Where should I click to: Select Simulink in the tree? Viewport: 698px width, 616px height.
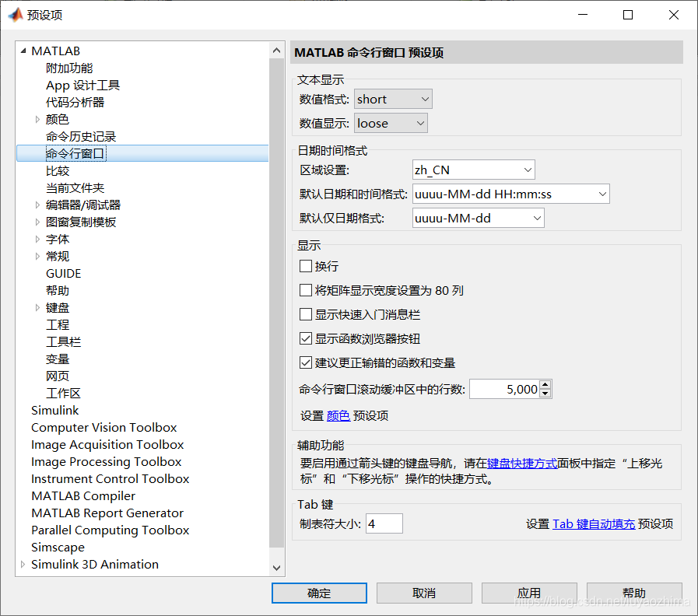coord(54,410)
